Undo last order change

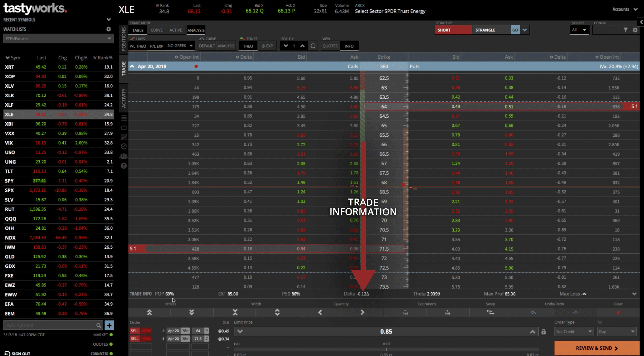click(533, 312)
